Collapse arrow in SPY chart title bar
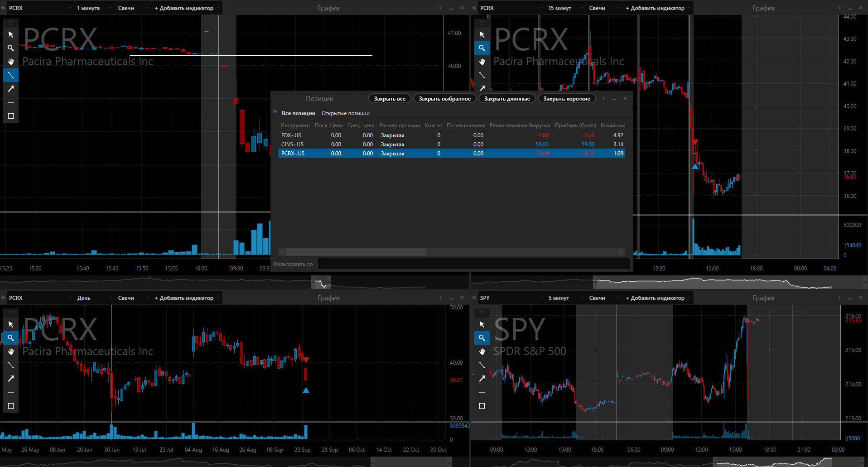Image resolution: width=868 pixels, height=467 pixels. 839,298
